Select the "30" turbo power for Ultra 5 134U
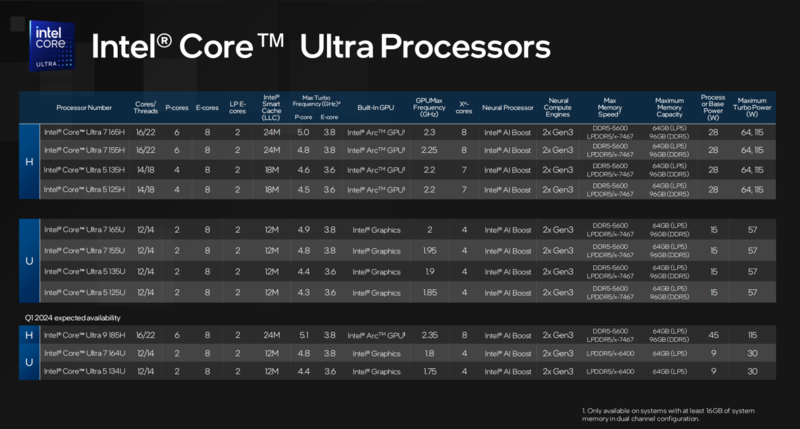Screen dimensions: 800x429 (752, 371)
